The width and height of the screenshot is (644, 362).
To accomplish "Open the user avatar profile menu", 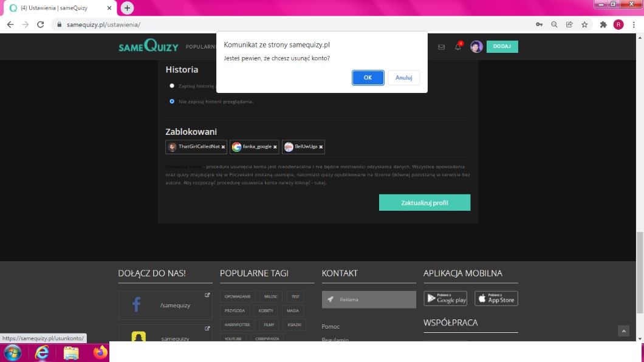I will [476, 47].
